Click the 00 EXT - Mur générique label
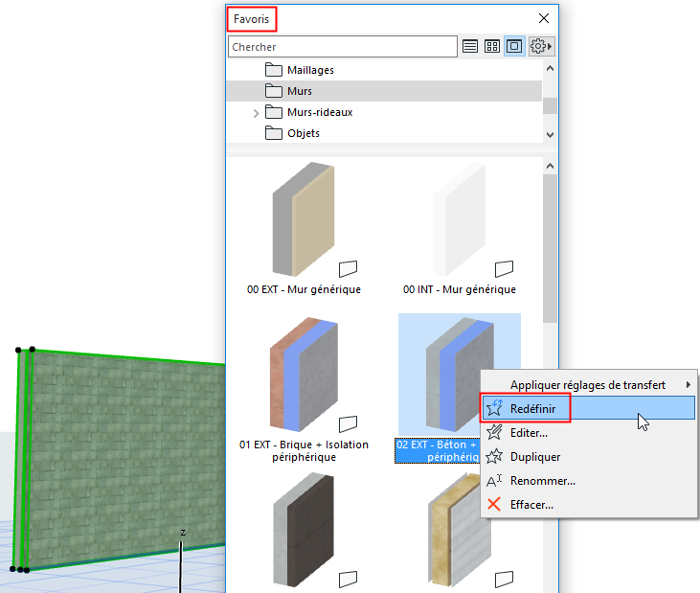This screenshot has height=593, width=700. pos(304,289)
